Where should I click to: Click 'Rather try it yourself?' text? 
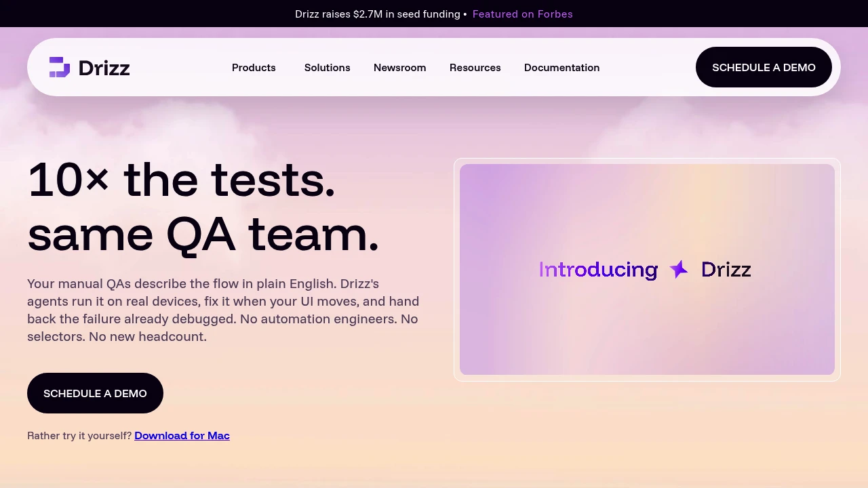point(79,436)
